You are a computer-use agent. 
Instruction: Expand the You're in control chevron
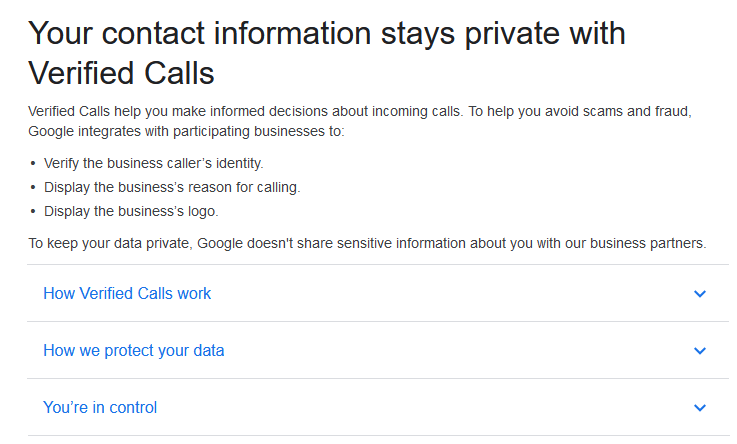click(x=700, y=408)
